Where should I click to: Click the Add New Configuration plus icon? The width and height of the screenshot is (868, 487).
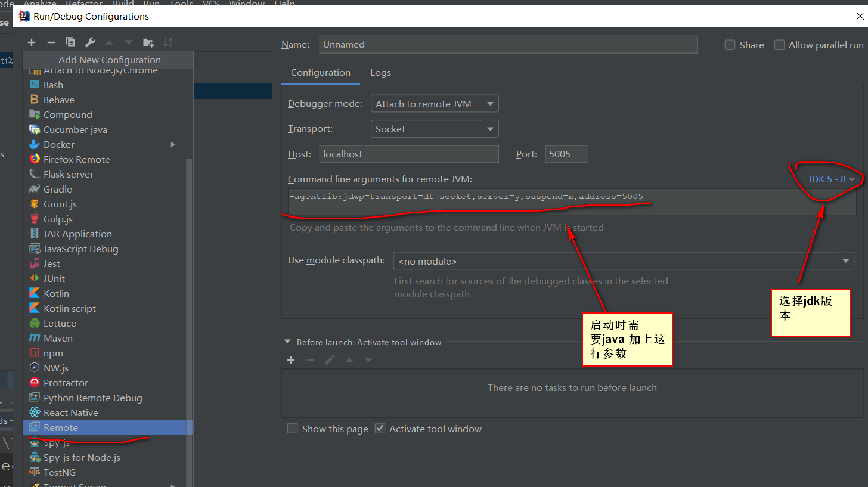(x=32, y=42)
